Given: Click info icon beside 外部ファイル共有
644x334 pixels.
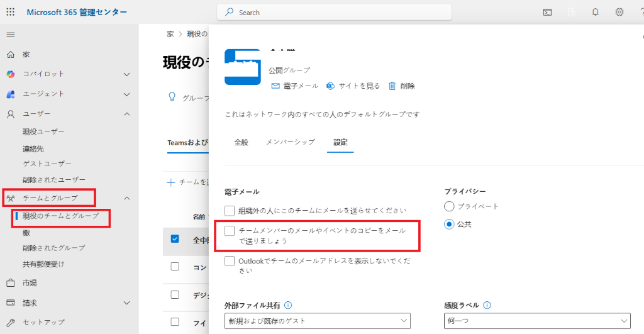Looking at the screenshot, I should [288, 305].
